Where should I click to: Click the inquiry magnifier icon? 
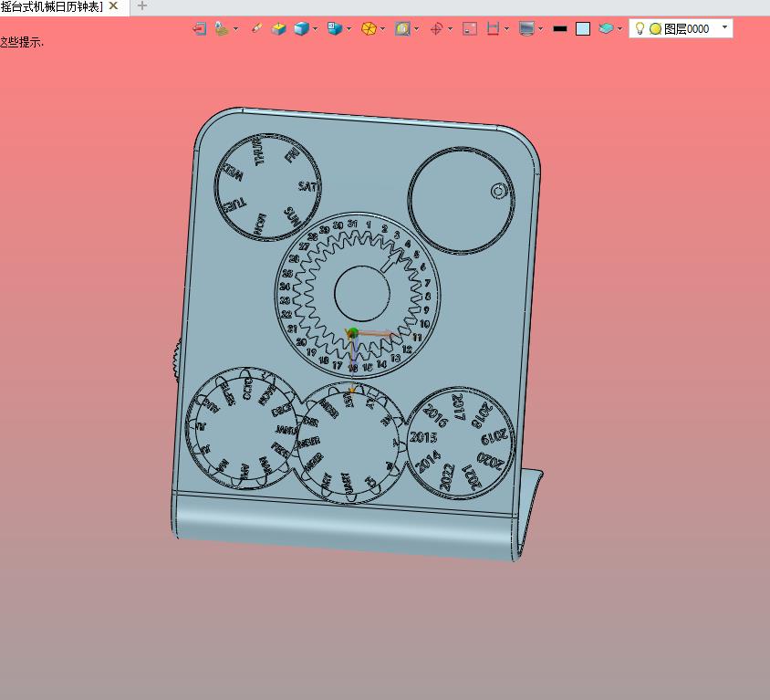[x=402, y=29]
